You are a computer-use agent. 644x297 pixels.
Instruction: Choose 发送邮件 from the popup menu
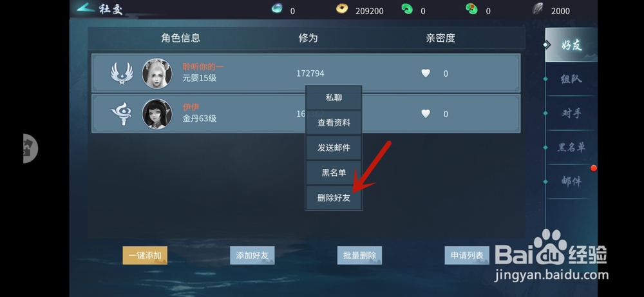(x=334, y=148)
